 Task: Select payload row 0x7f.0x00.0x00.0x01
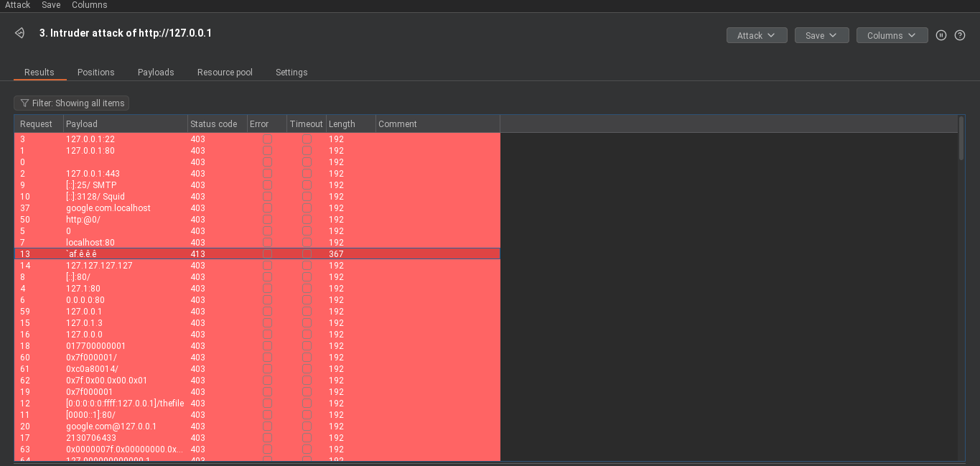click(257, 381)
